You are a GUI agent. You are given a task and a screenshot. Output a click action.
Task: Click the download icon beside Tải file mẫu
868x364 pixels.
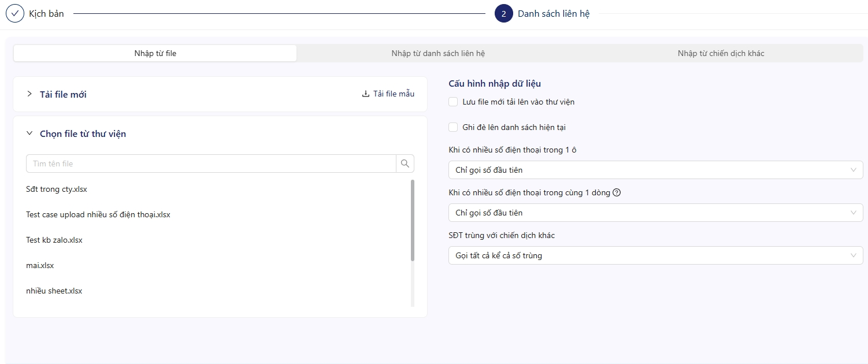coord(366,94)
